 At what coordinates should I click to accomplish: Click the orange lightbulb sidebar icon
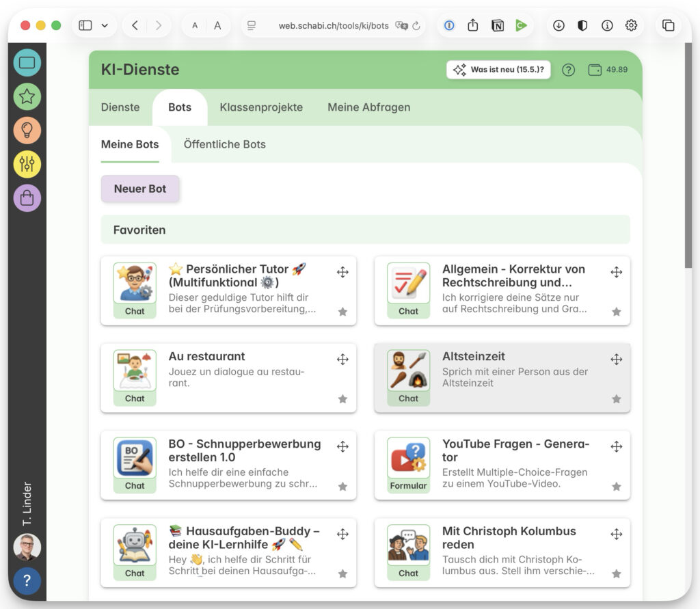coord(27,131)
